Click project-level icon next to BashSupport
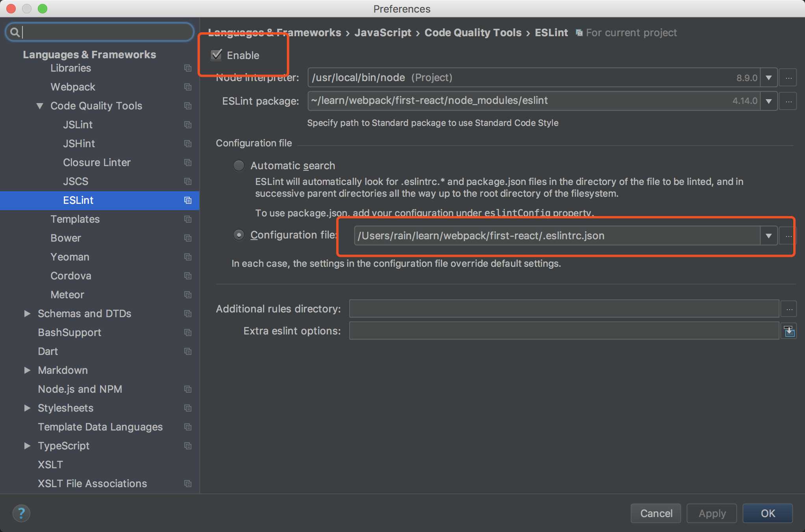 (188, 332)
